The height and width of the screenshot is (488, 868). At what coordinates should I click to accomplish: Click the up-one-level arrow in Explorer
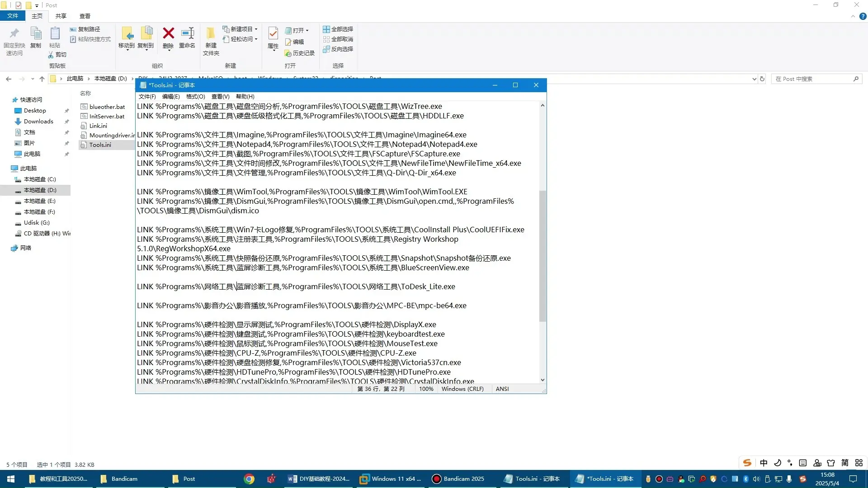point(42,79)
